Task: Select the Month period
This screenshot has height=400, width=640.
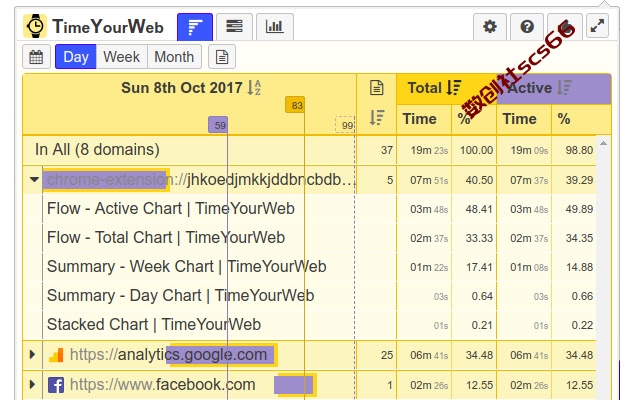Action: [x=174, y=57]
